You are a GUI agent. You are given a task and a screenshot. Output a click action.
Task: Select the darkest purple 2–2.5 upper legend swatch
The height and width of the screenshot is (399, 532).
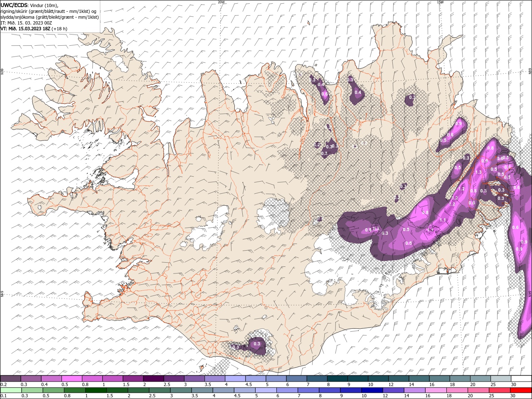click(x=153, y=378)
